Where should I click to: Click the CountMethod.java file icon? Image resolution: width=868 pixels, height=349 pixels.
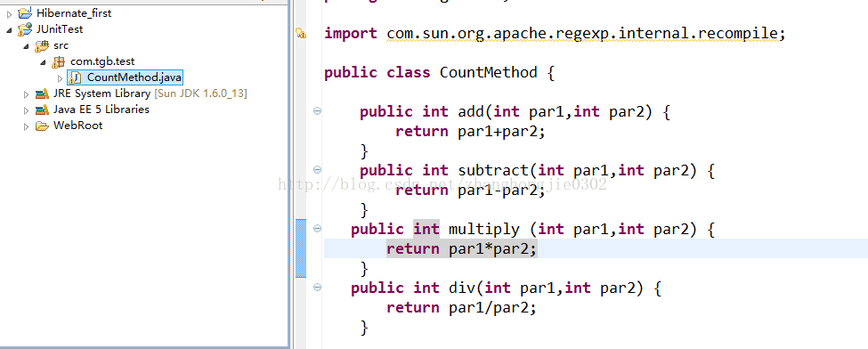[x=76, y=77]
